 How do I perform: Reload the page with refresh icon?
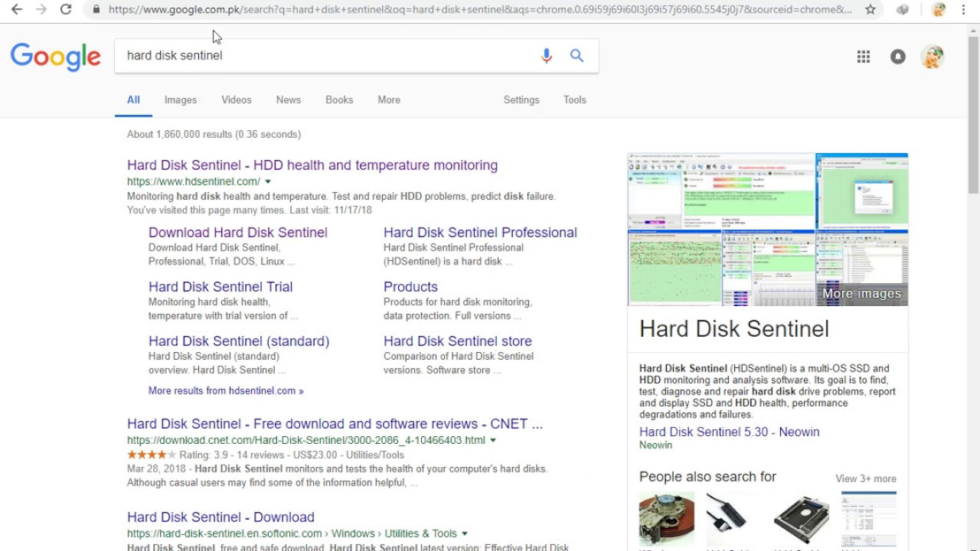66,9
